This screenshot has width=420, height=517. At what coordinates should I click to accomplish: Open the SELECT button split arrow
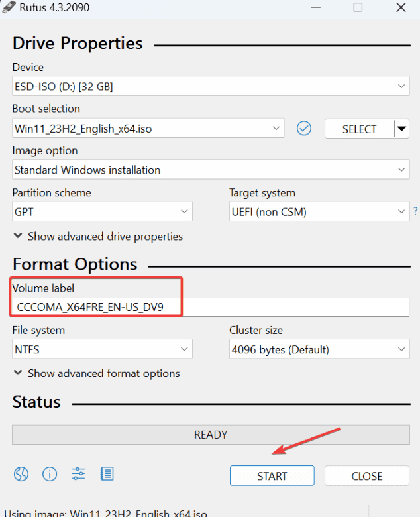401,129
